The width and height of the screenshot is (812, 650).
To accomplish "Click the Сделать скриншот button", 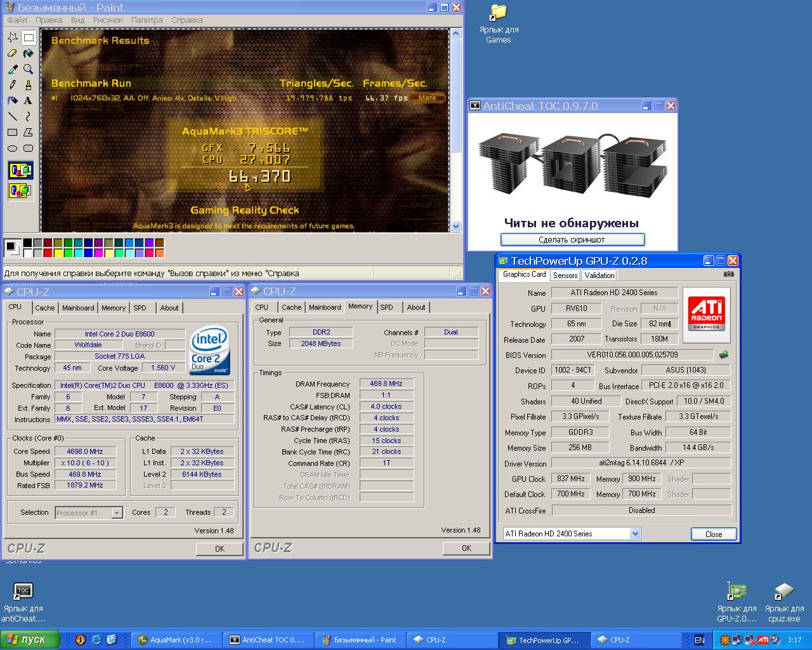I will 572,239.
